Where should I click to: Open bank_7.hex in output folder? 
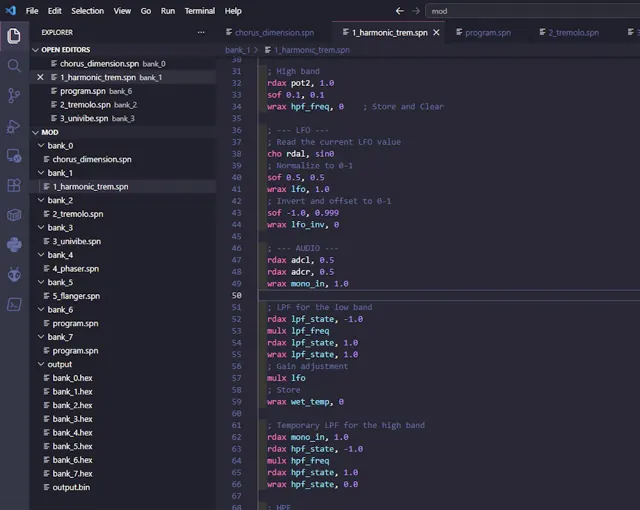(x=122, y=474)
